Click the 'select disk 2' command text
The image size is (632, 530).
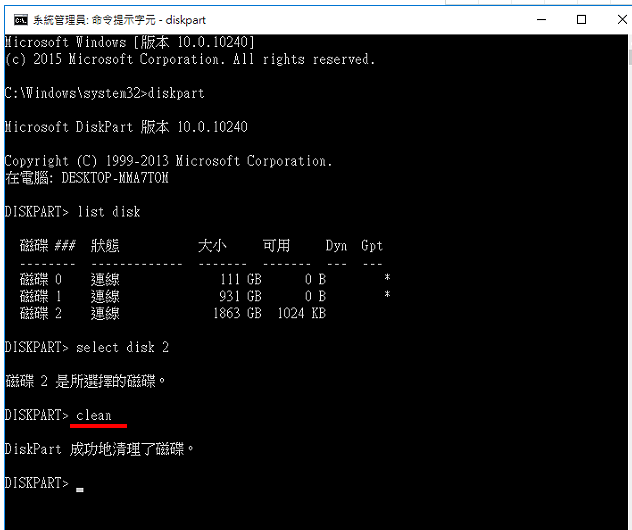(x=123, y=347)
